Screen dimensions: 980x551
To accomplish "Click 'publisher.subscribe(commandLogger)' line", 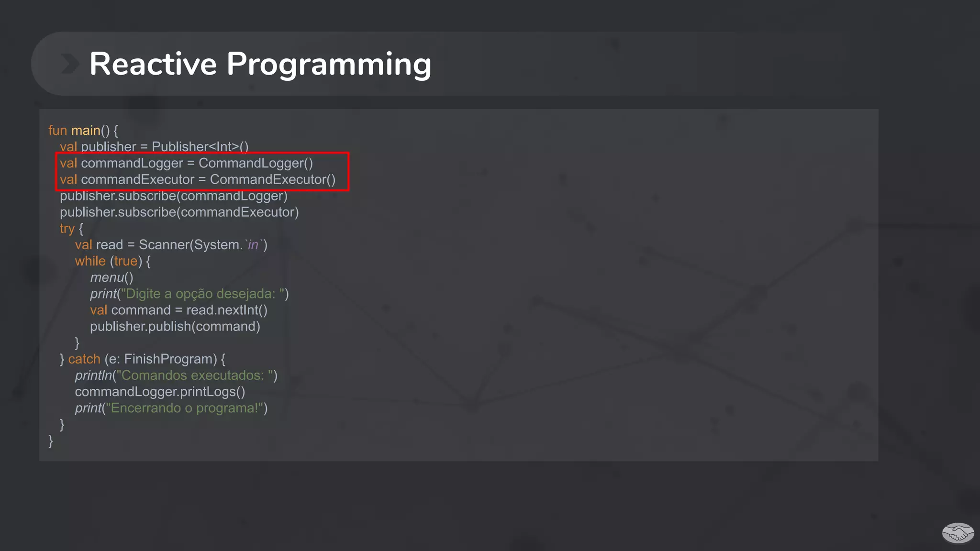I will tap(174, 196).
